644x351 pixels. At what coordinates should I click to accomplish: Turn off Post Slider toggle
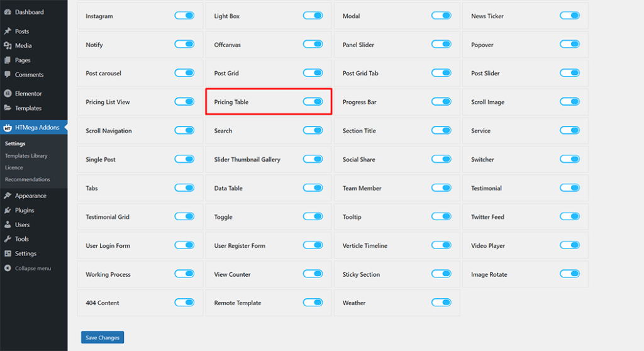pos(570,73)
